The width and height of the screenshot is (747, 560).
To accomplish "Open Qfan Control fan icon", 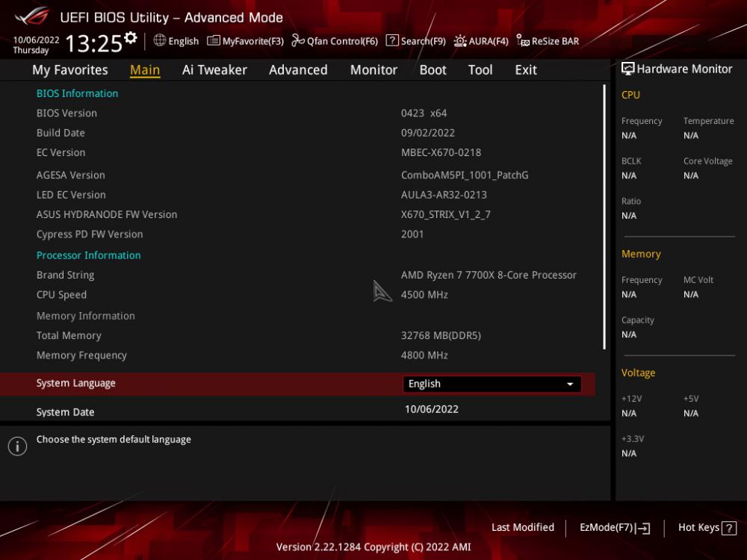I will [298, 40].
